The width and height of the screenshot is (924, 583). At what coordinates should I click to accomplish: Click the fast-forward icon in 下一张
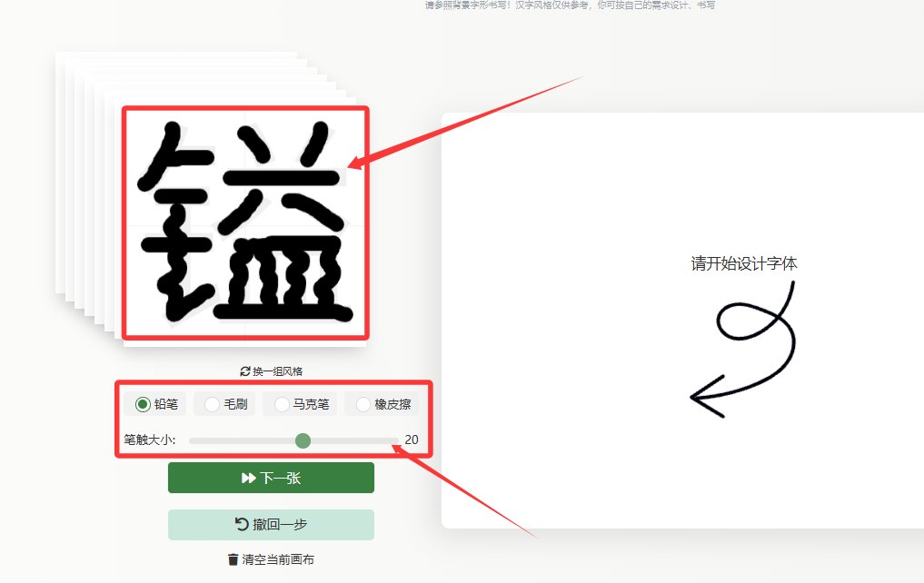click(249, 478)
